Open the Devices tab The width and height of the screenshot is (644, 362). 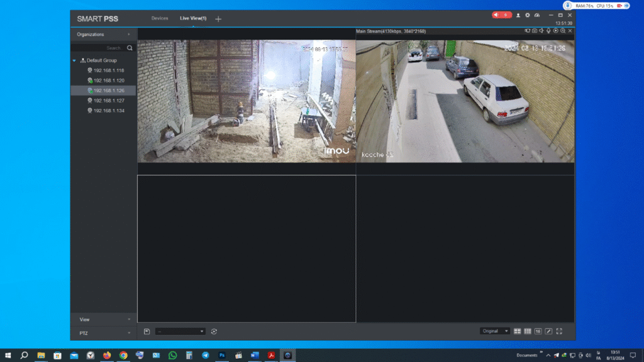[159, 18]
